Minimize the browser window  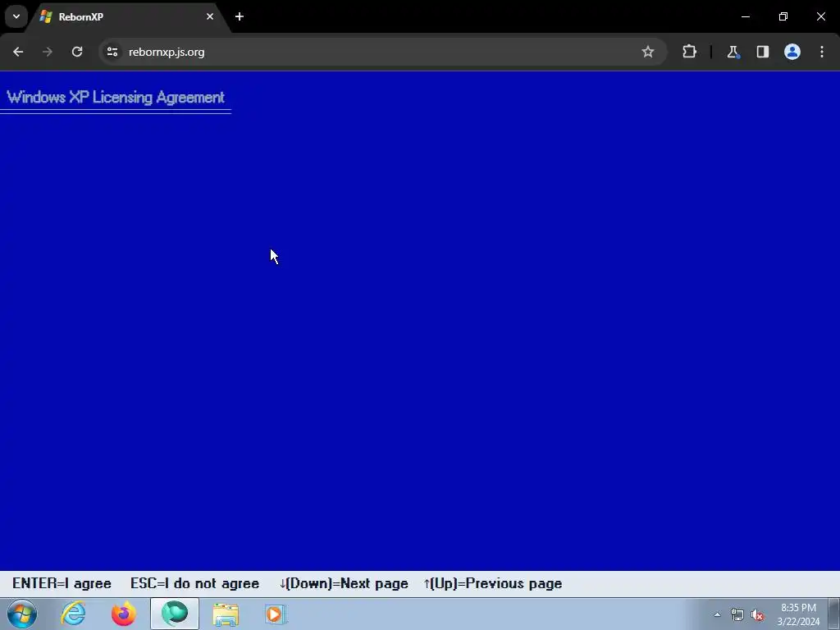(745, 16)
